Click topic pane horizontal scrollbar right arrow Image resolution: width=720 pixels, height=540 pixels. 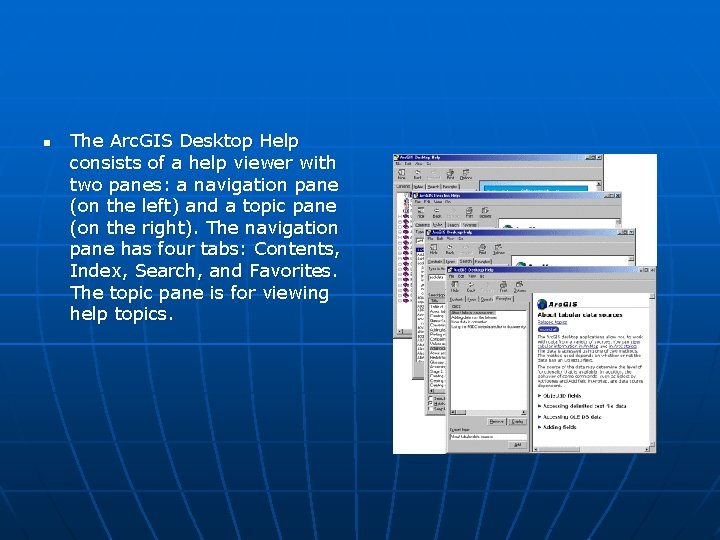pyautogui.click(x=647, y=449)
